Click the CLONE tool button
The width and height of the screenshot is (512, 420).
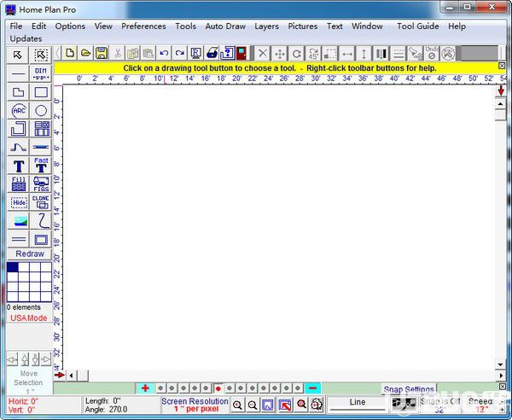(x=41, y=202)
